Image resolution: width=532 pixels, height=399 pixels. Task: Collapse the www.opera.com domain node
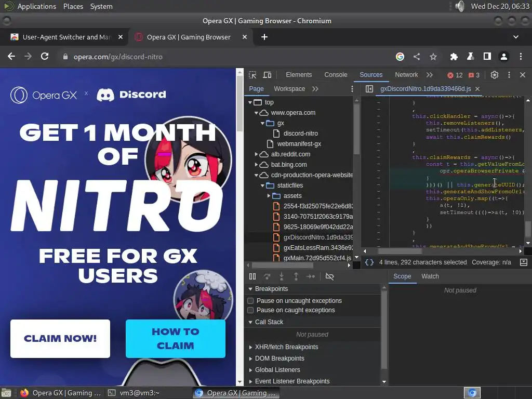[x=256, y=113]
